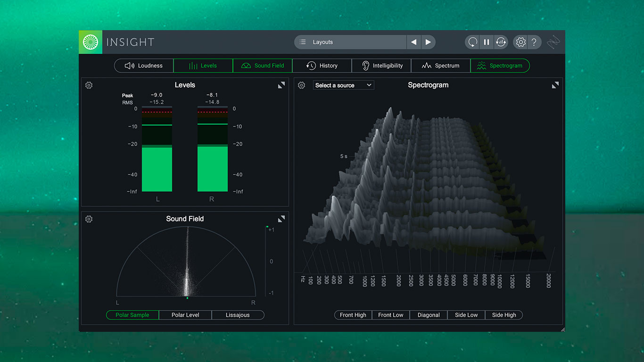Reset the meters with the circular arrow icon

pos(472,42)
